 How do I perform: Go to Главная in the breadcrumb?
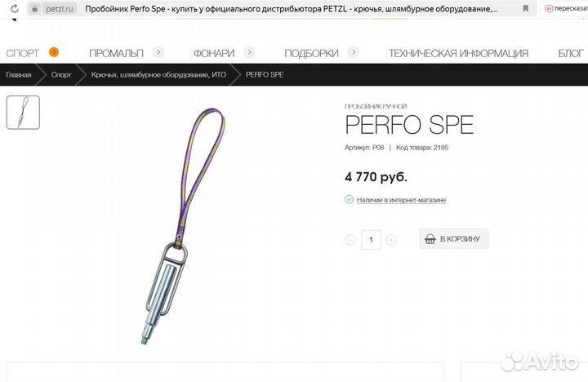[18, 74]
